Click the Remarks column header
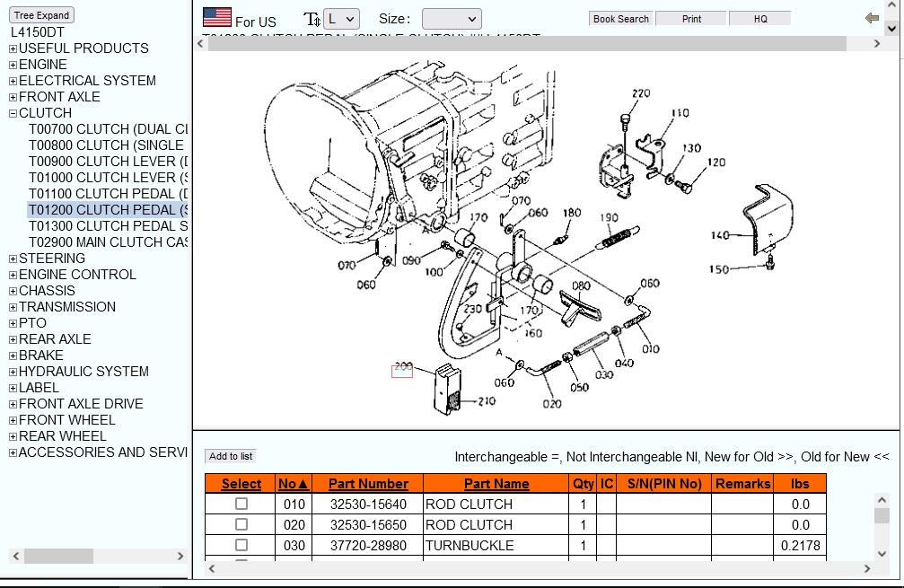Viewport: 904px width, 588px height. 742,484
